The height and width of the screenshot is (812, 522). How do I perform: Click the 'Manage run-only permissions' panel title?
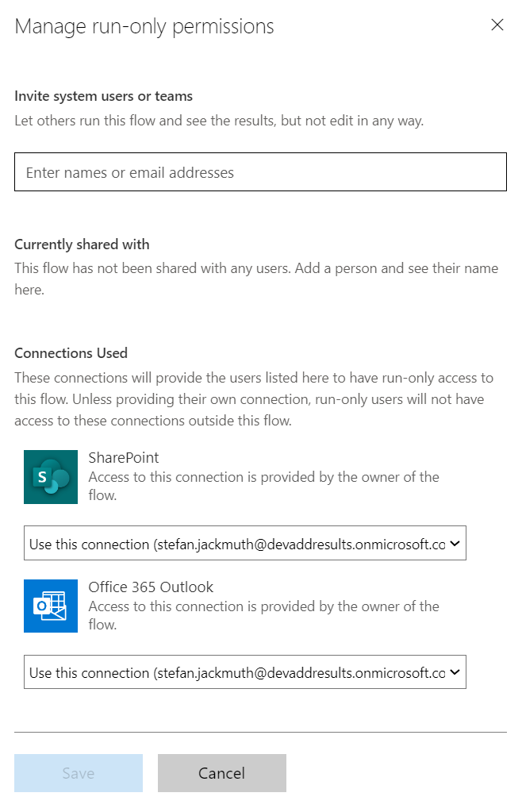point(144,26)
